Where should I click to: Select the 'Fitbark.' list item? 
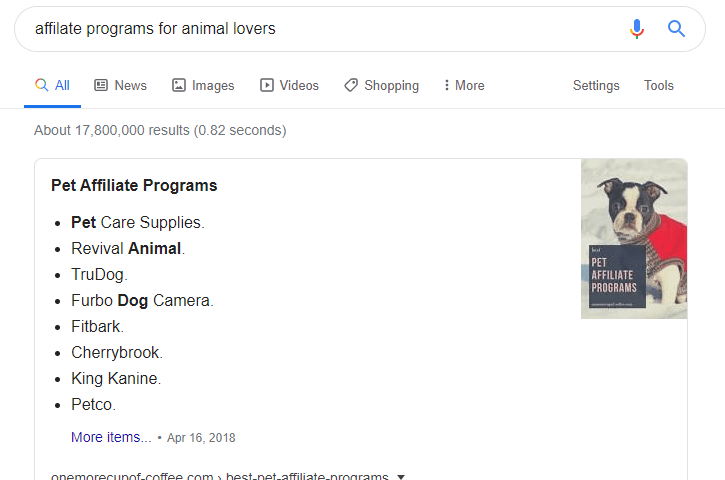[97, 326]
